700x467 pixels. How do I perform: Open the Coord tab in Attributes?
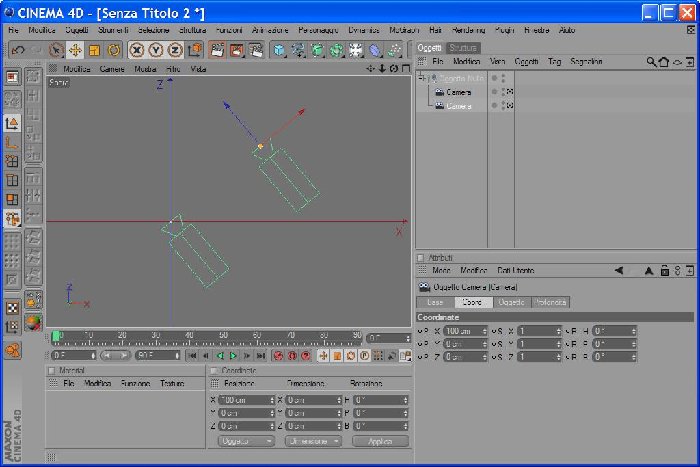[x=473, y=302]
